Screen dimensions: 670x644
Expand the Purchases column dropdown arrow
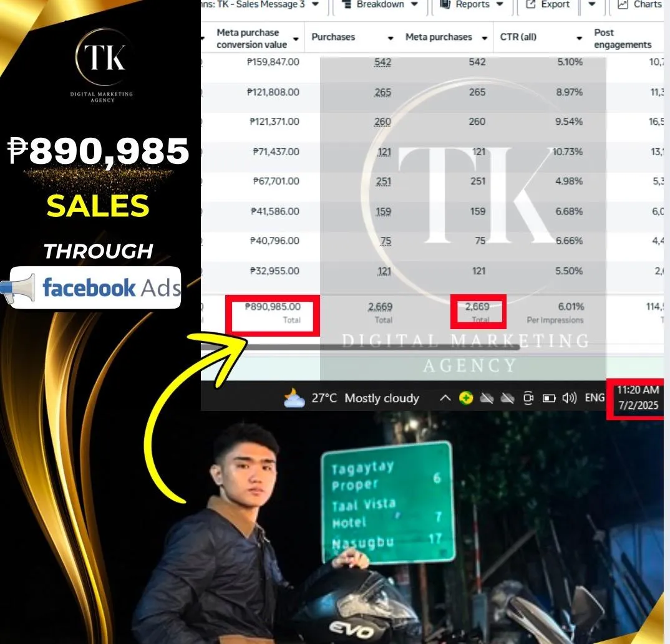click(x=390, y=38)
